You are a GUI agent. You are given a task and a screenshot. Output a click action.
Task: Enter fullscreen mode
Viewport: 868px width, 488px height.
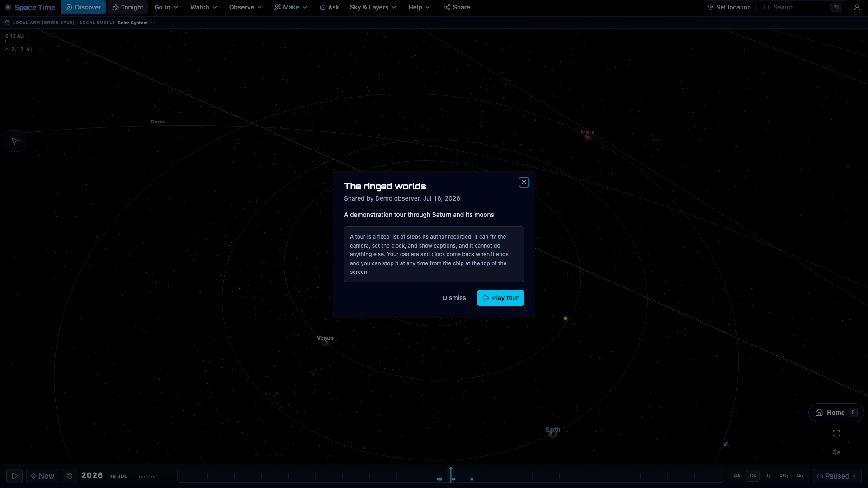point(836,433)
